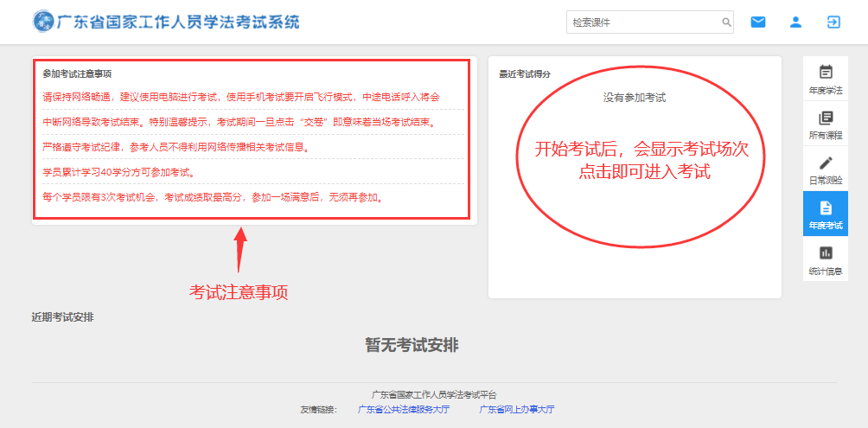Viewport: 868px width, 428px height.
Task: Click the 参加考试注意事项 heading
Action: click(x=77, y=73)
